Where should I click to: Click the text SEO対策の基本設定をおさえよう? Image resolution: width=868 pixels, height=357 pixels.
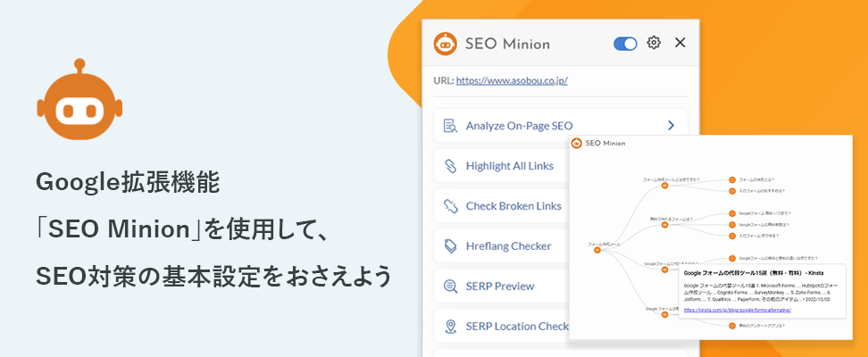(213, 277)
